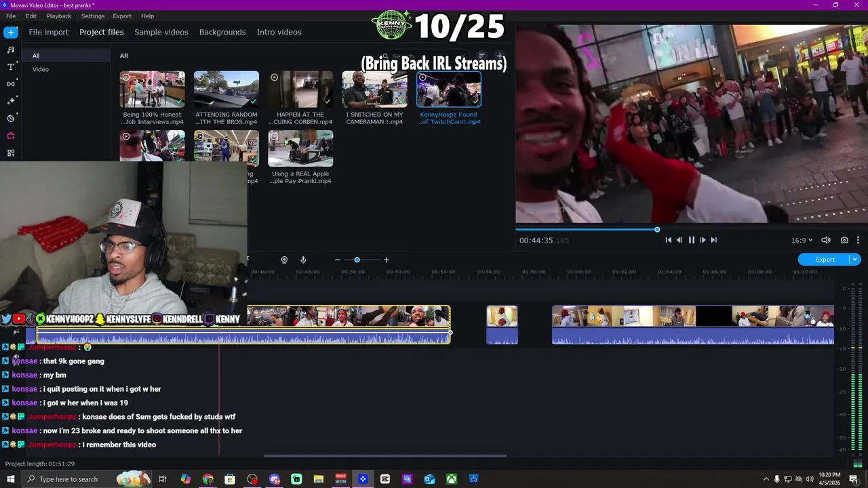
Task: Click the marker pin icon above the timeline
Action: (284, 260)
